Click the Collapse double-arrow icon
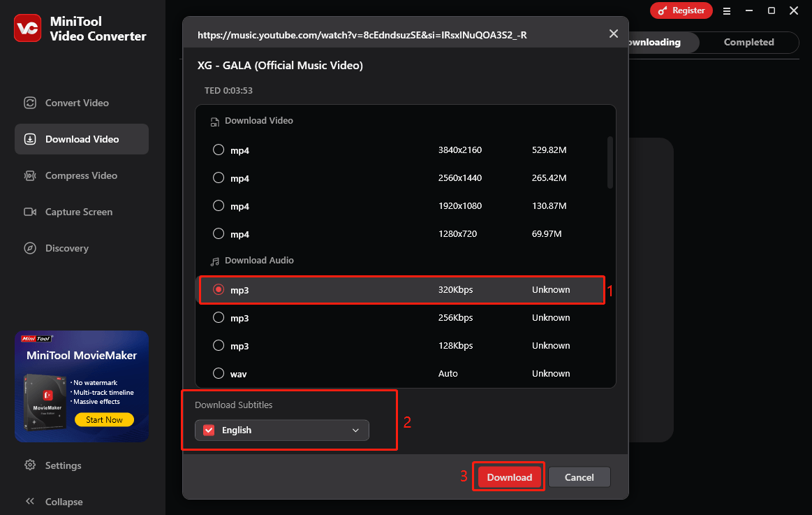This screenshot has height=515, width=812. click(30, 501)
